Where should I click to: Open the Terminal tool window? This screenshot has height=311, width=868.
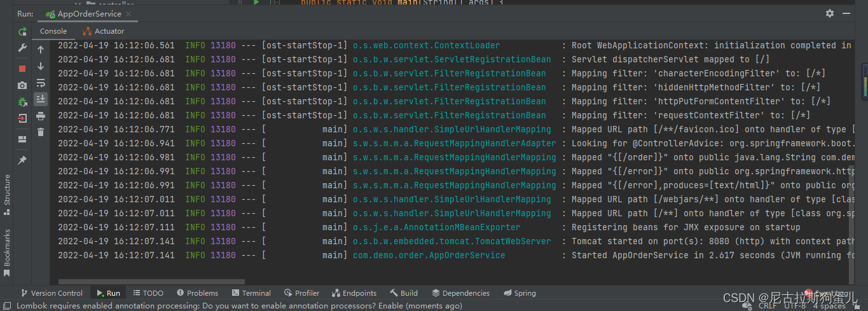coord(251,293)
